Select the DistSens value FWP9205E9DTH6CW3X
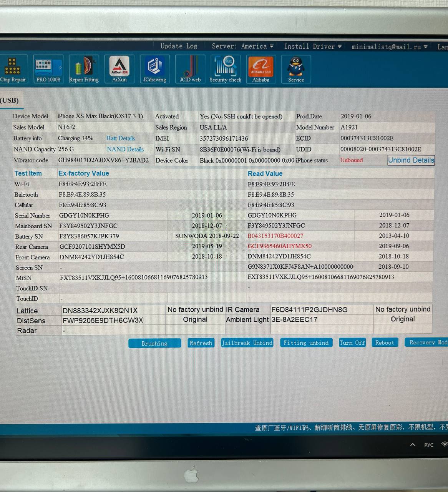The width and height of the screenshot is (448, 492). 103,320
